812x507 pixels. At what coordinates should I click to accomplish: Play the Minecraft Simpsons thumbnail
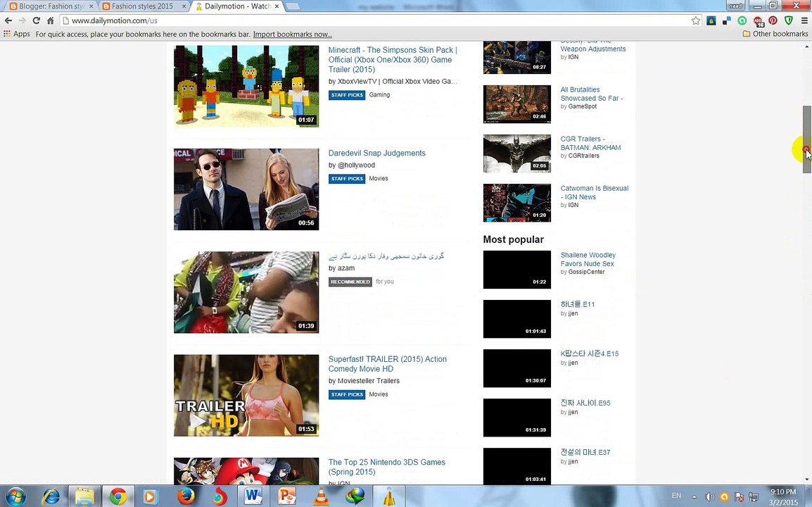(x=246, y=86)
